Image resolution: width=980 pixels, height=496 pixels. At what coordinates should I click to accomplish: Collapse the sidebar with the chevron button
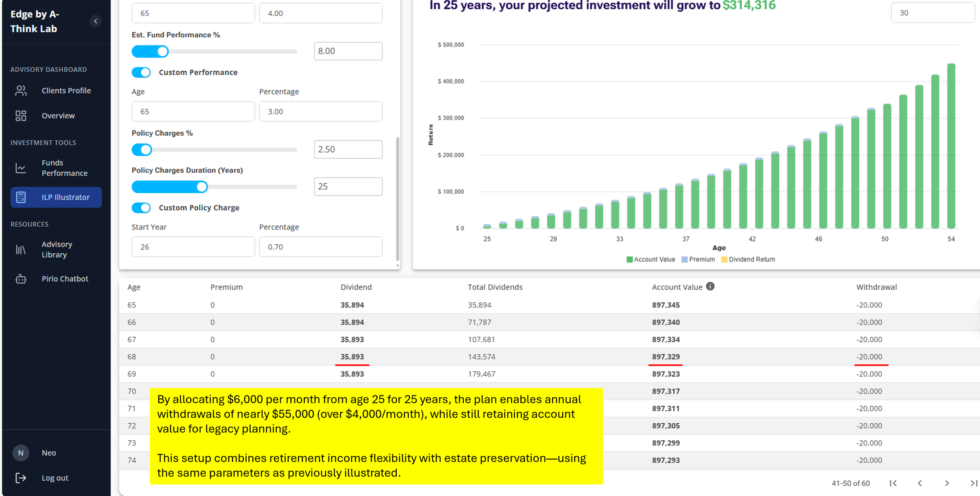pyautogui.click(x=96, y=21)
